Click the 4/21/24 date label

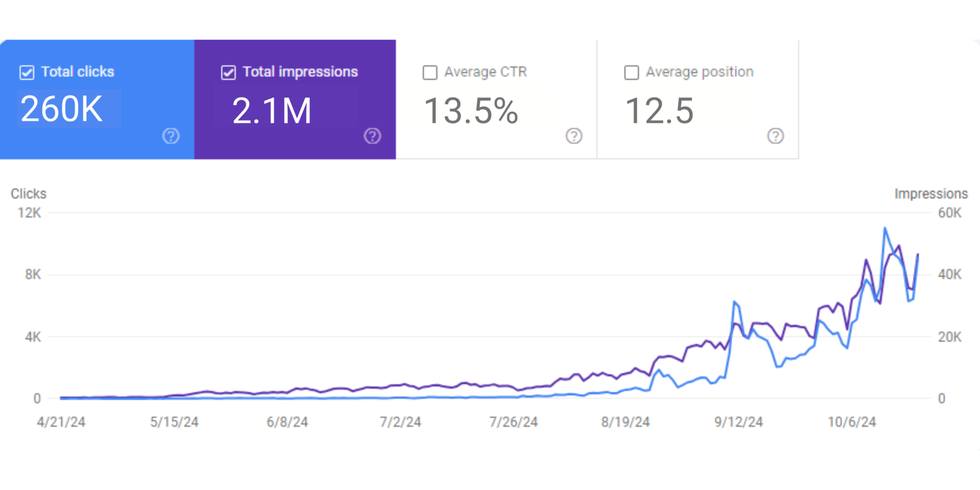pyautogui.click(x=61, y=422)
